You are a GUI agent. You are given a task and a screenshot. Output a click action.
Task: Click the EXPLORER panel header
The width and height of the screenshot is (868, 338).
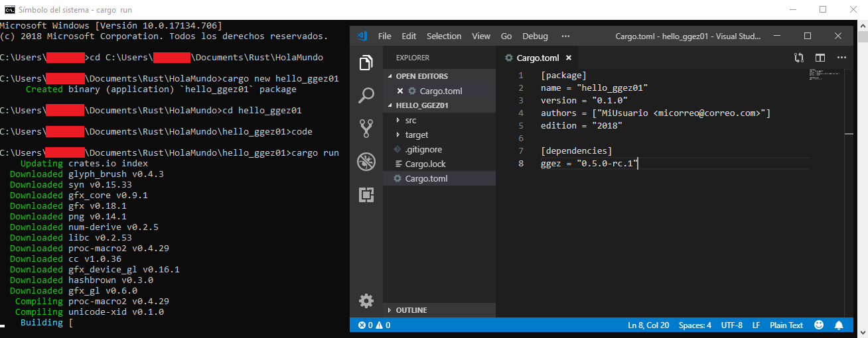click(412, 58)
